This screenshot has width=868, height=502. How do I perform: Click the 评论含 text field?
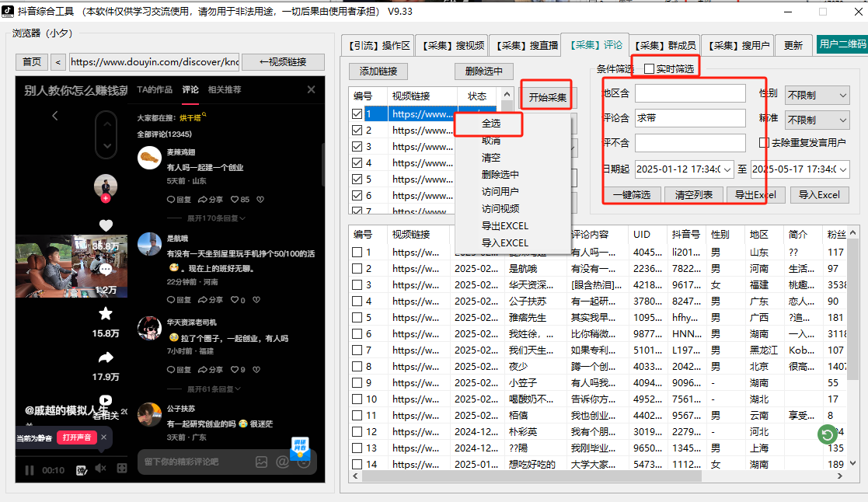pos(689,118)
